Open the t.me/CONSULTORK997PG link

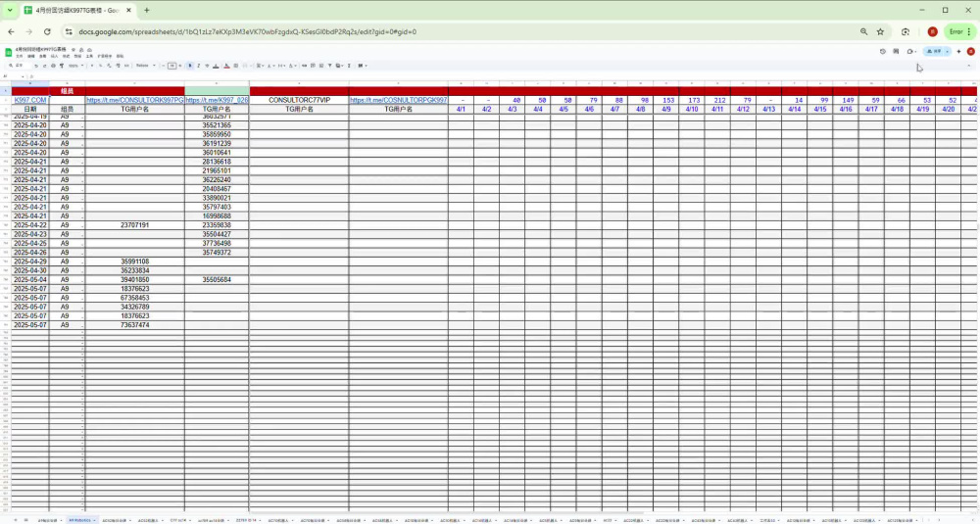[135, 100]
